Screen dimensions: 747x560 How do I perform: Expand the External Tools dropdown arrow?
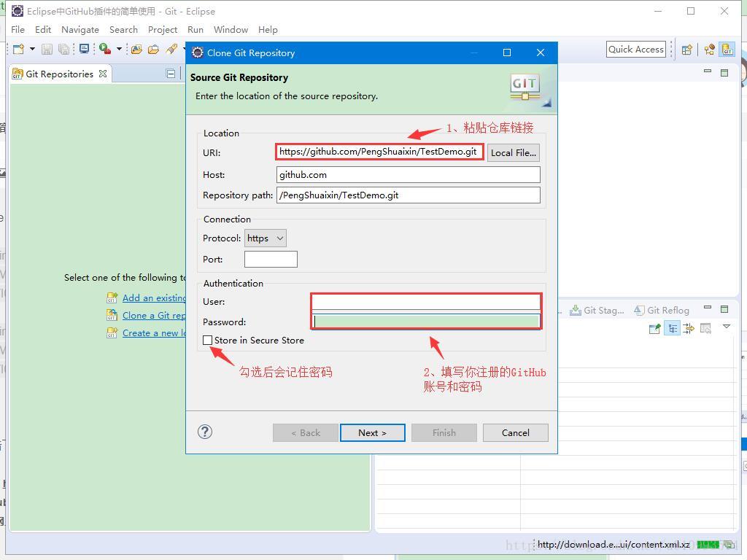tap(119, 49)
